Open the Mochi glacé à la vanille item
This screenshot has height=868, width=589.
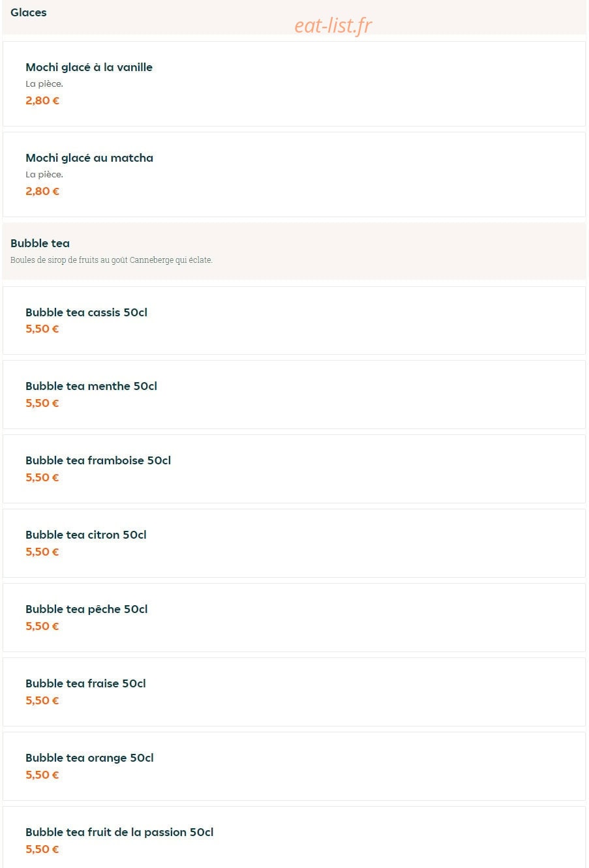pos(294,83)
